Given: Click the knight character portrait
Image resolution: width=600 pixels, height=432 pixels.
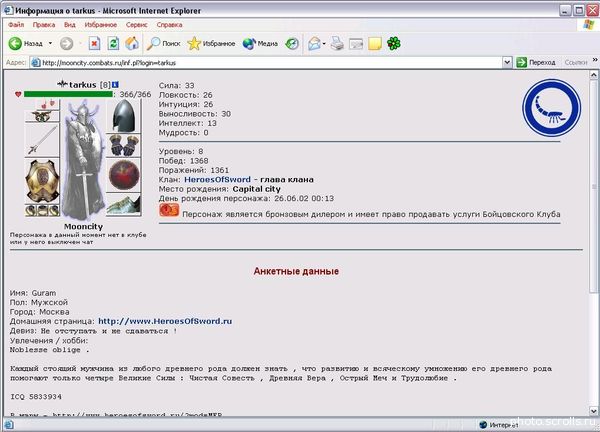Looking at the screenshot, I should pos(83,159).
